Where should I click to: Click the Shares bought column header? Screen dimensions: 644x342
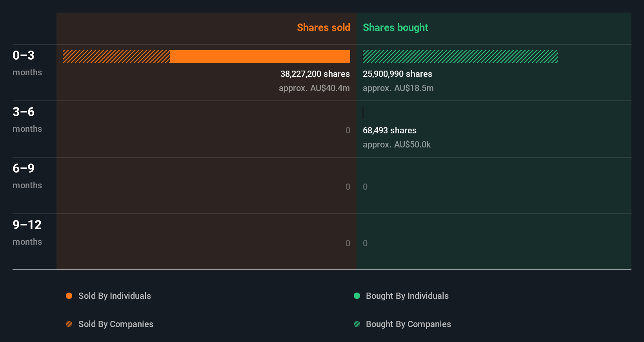[x=395, y=27]
